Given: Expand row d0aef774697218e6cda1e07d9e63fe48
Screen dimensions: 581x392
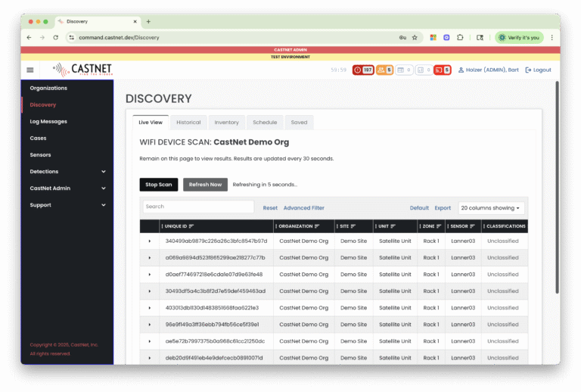Looking at the screenshot, I should pos(149,275).
